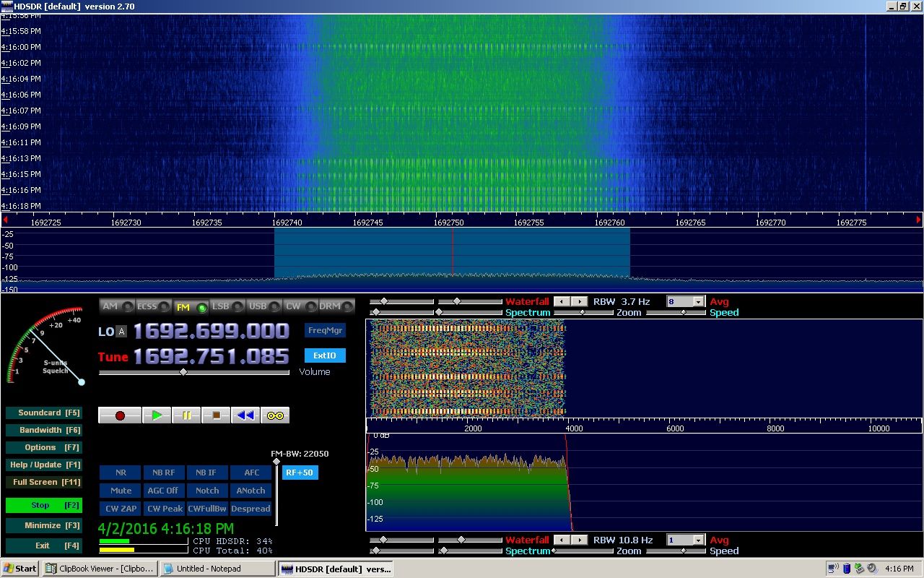Decrease upper RBW with left arrow

click(562, 301)
